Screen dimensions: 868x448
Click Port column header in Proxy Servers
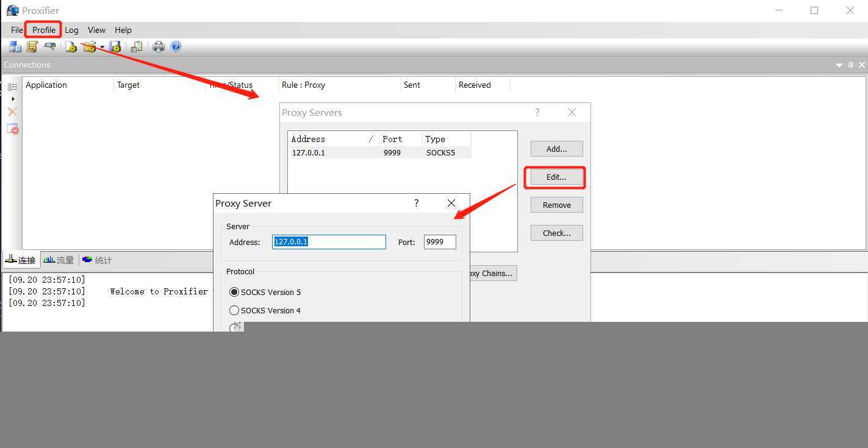coord(401,139)
